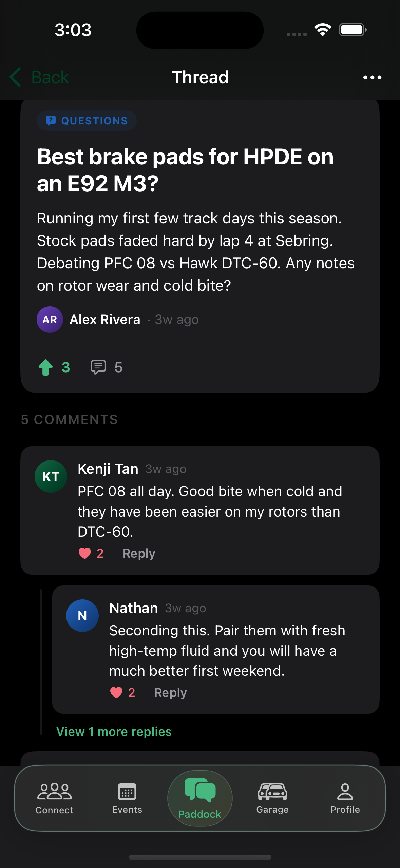Open Kenji Tan's KT avatar
400x868 pixels.
click(51, 476)
